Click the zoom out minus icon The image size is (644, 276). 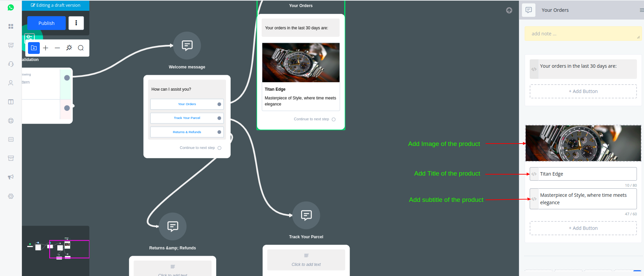click(x=57, y=48)
